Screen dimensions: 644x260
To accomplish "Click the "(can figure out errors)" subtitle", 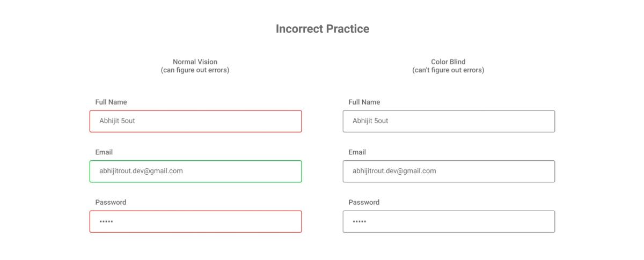I will click(x=195, y=70).
